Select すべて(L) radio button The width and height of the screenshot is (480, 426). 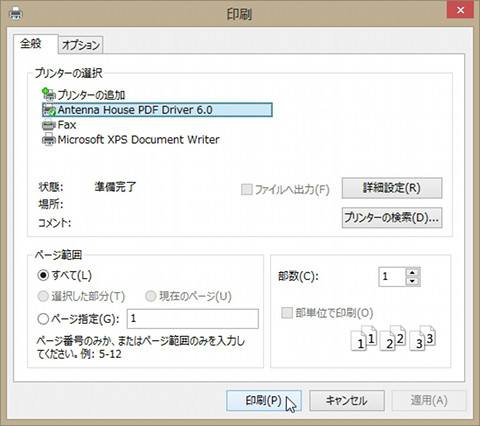point(43,275)
